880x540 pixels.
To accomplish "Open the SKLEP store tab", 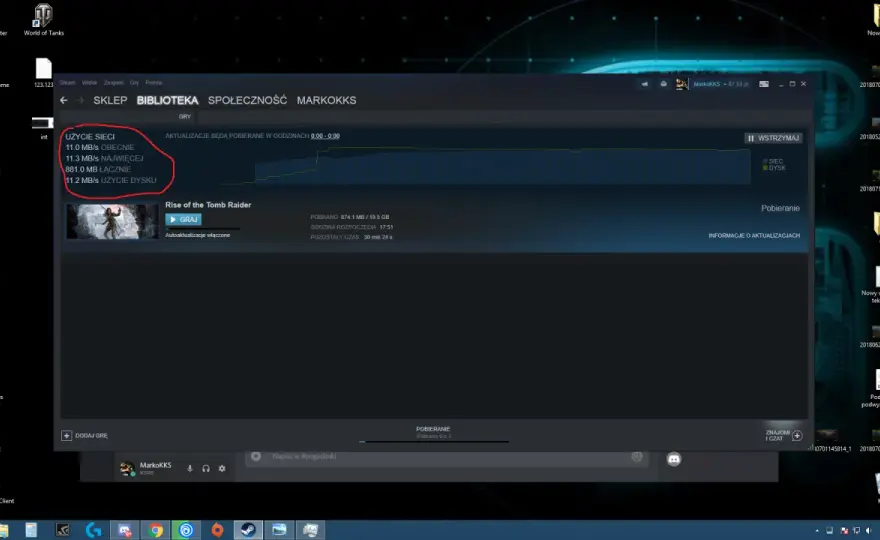I will pos(110,100).
